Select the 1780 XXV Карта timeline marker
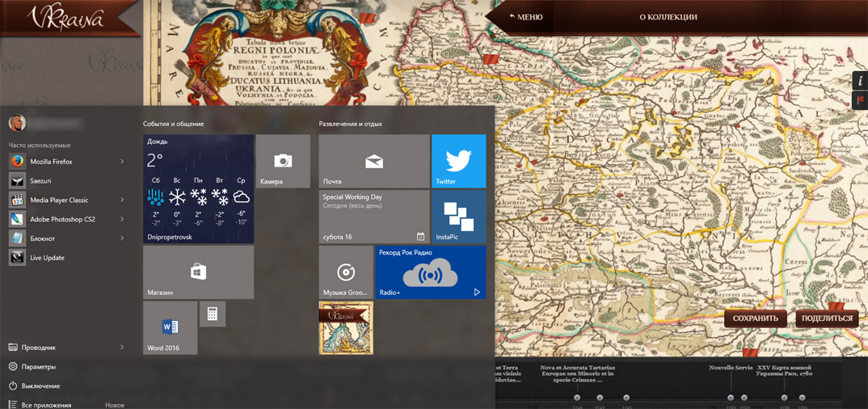Screen dimensions: 868x409 pyautogui.click(x=784, y=398)
